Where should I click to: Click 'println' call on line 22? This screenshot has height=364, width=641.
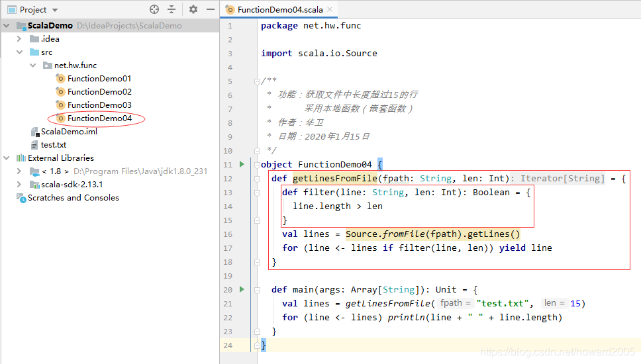tap(405, 318)
